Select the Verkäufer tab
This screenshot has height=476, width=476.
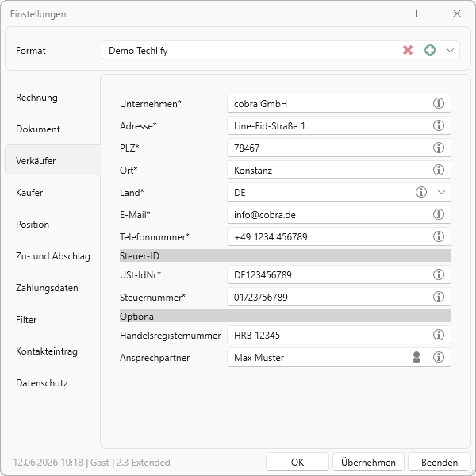(x=52, y=160)
